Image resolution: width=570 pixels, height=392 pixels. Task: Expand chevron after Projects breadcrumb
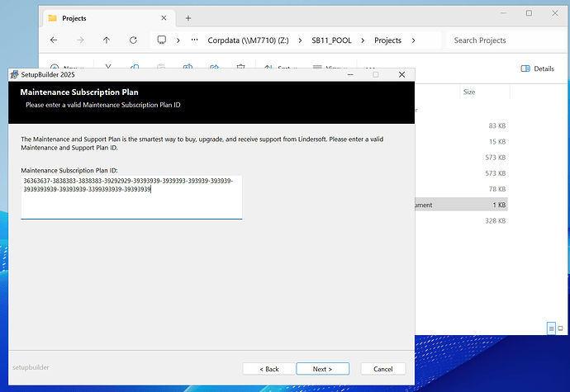tap(413, 40)
